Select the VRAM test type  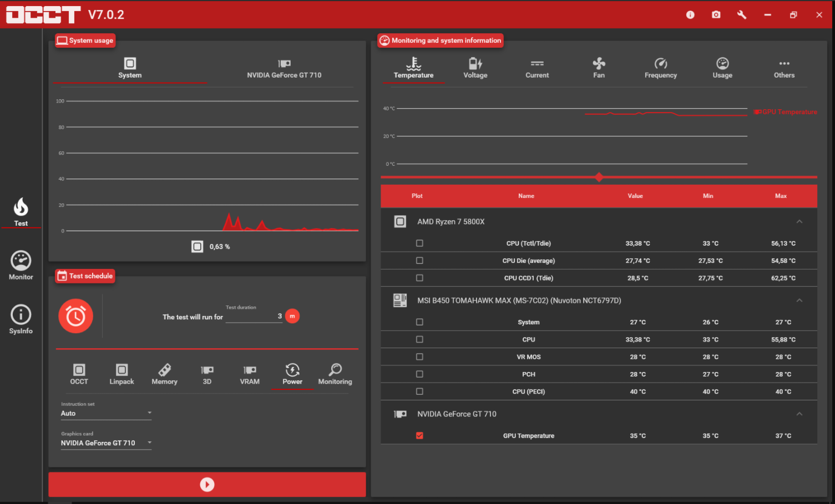(x=250, y=374)
